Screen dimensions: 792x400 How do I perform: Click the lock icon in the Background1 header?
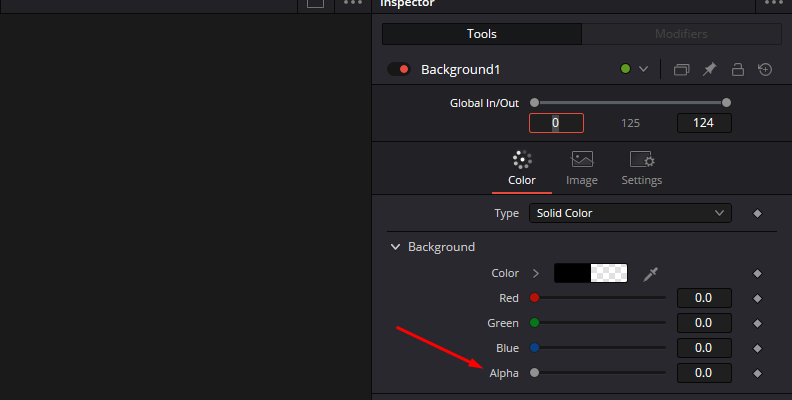pyautogui.click(x=737, y=70)
